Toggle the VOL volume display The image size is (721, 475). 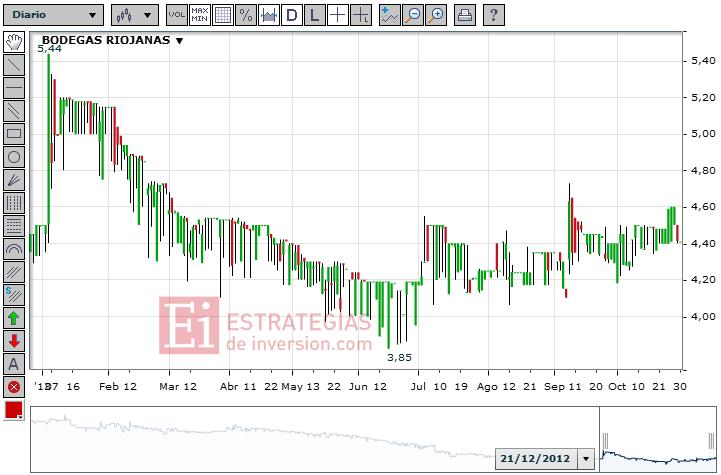coord(177,15)
